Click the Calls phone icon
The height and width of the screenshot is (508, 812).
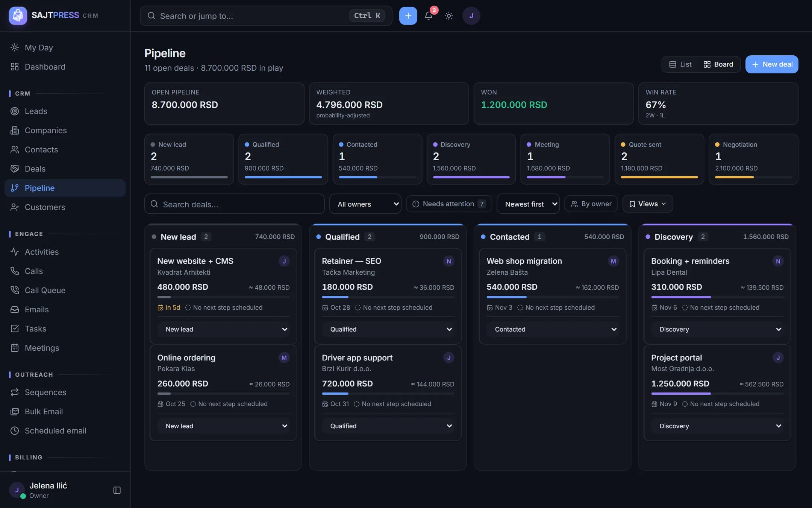coord(15,271)
